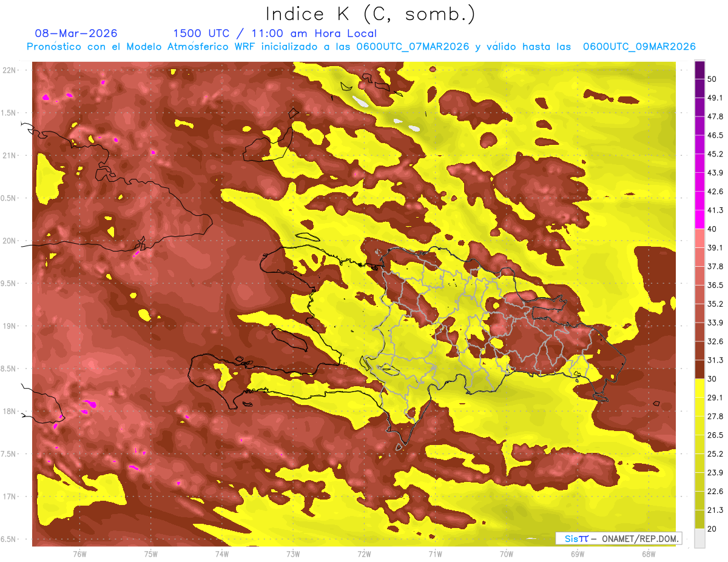Click the '72W' longitude label
The width and height of the screenshot is (728, 562).
[x=364, y=554]
